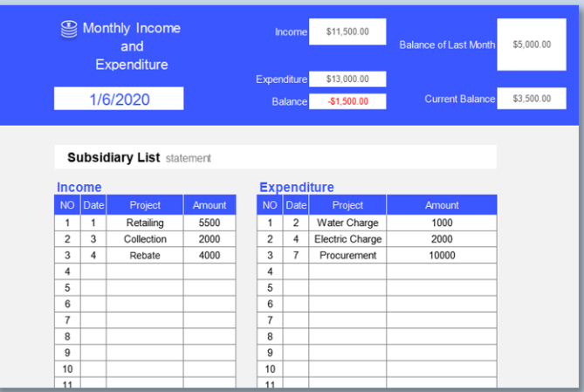Select the Retailing project cell
Image resolution: width=584 pixels, height=392 pixels.
145,223
